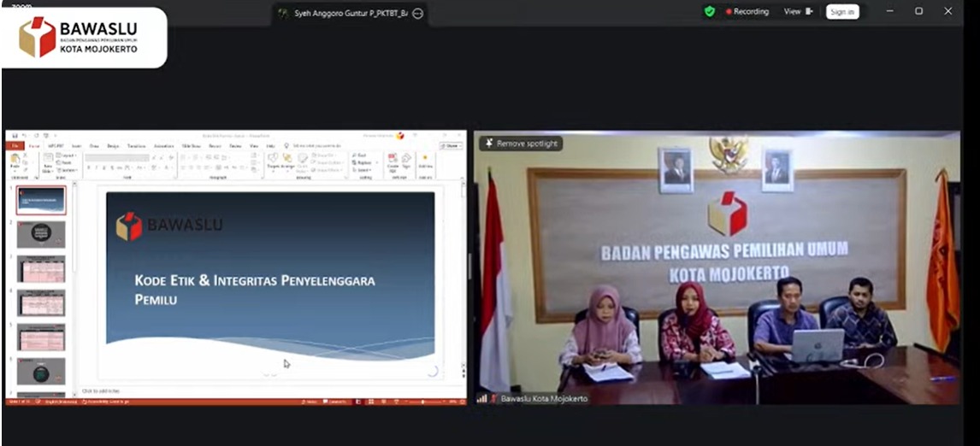
Task: Open the Transitions ribbon tab
Action: click(x=136, y=146)
